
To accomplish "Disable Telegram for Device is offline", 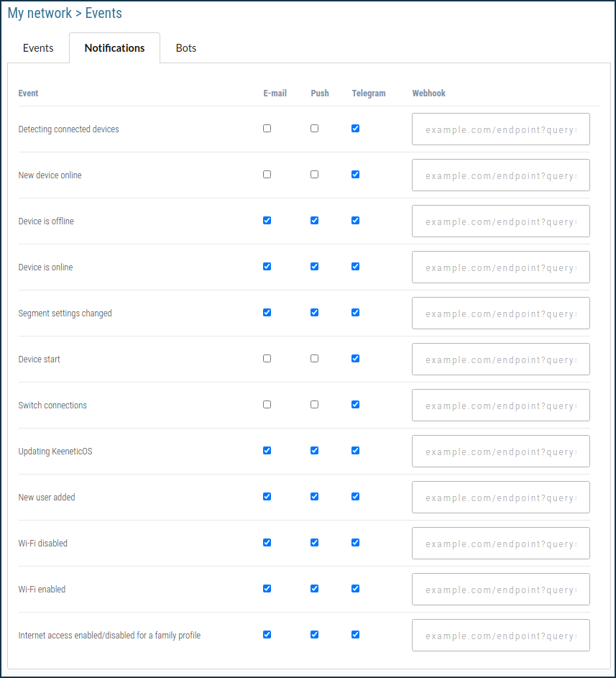I will click(355, 221).
